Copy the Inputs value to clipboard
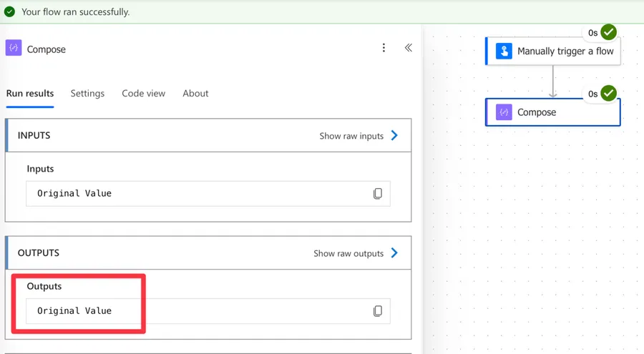The image size is (644, 354). pyautogui.click(x=378, y=194)
